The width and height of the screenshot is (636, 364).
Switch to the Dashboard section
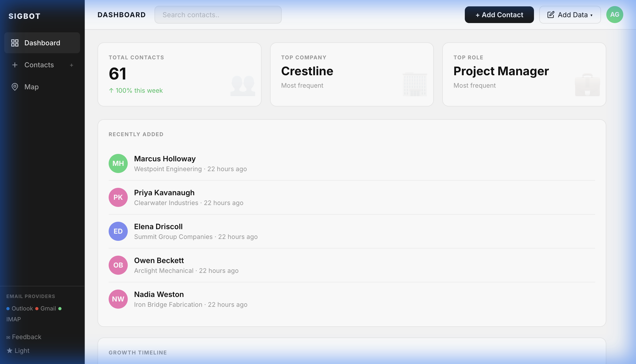click(42, 43)
